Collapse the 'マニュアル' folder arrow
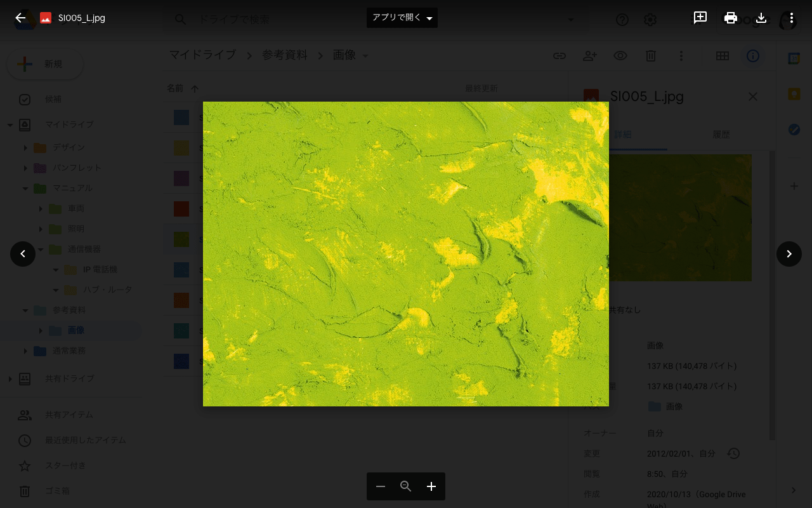This screenshot has height=508, width=812. pyautogui.click(x=25, y=188)
